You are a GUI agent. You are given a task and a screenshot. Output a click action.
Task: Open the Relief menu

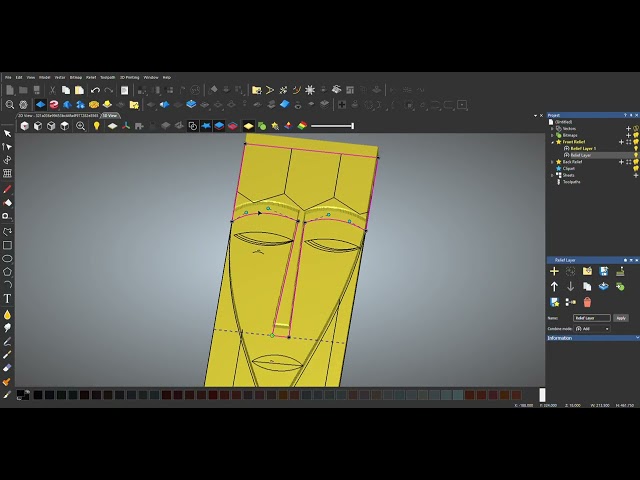point(91,77)
